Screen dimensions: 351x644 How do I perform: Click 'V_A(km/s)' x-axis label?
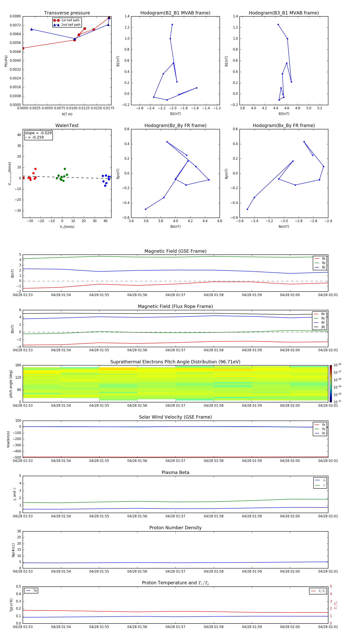67,227
